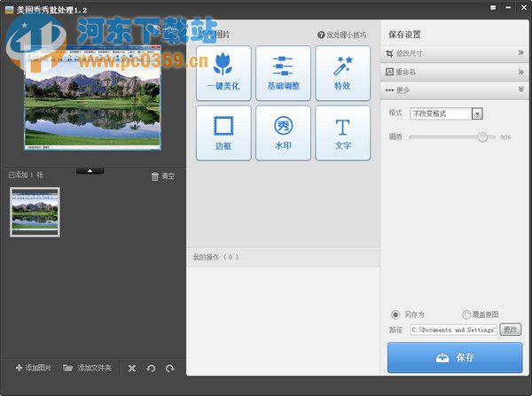Click the feedback speech bubble icon in title bar
Viewport: 532px width, 396px height.
493,7
